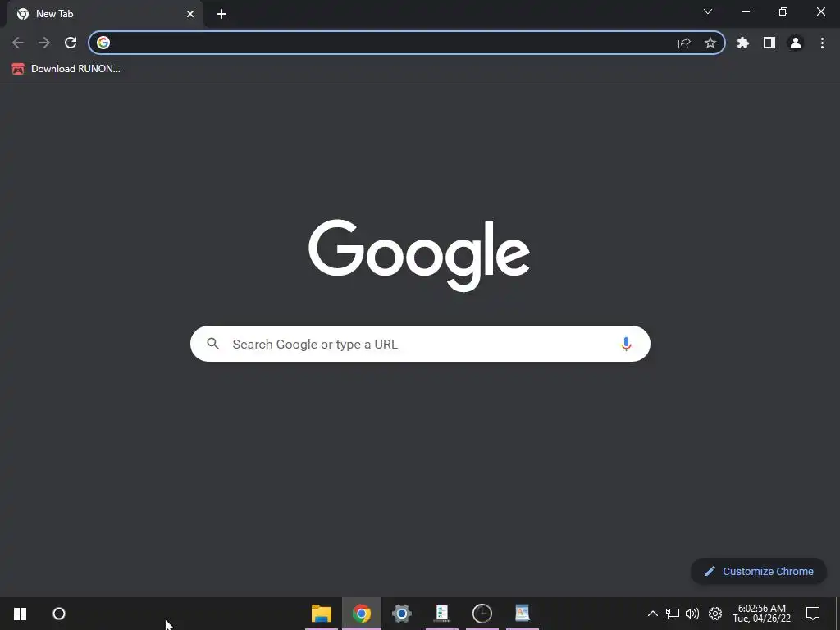The height and width of the screenshot is (630, 840).
Task: Open the Extensions puzzle icon
Action: pyautogui.click(x=743, y=43)
